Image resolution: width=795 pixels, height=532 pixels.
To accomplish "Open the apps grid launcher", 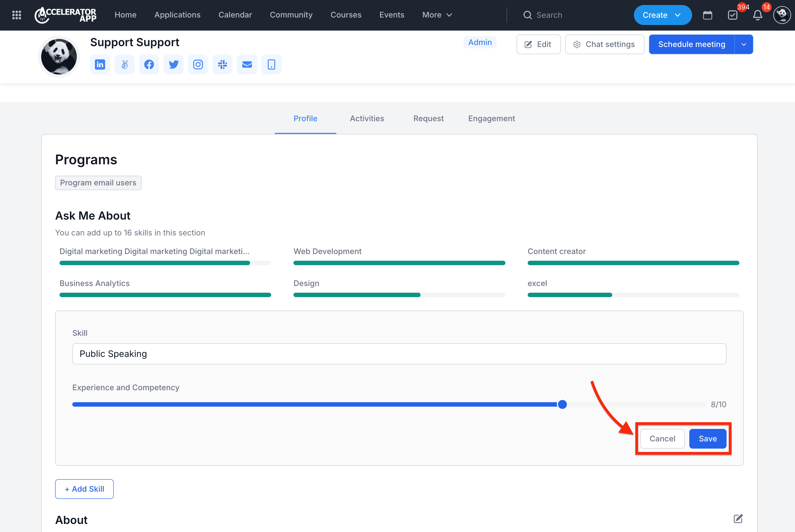I will [17, 15].
